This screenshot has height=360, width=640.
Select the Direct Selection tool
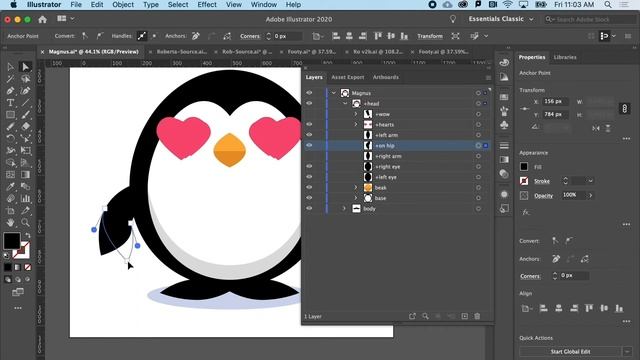tap(26, 67)
